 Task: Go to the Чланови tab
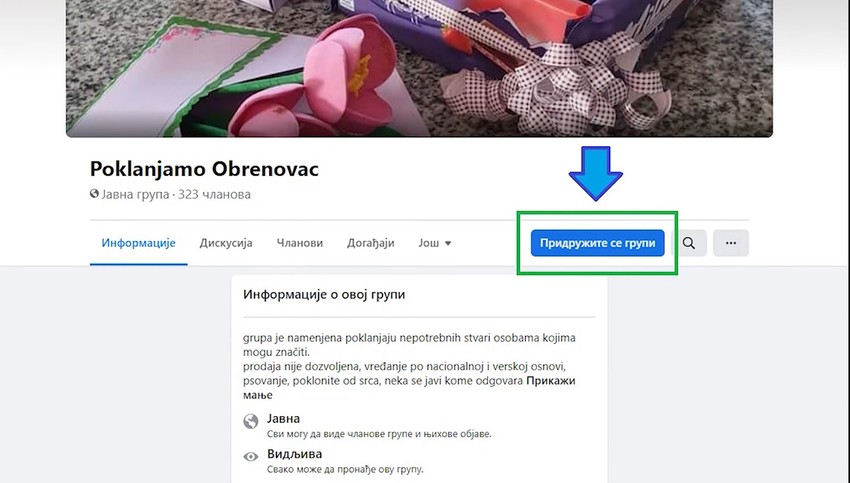(300, 243)
